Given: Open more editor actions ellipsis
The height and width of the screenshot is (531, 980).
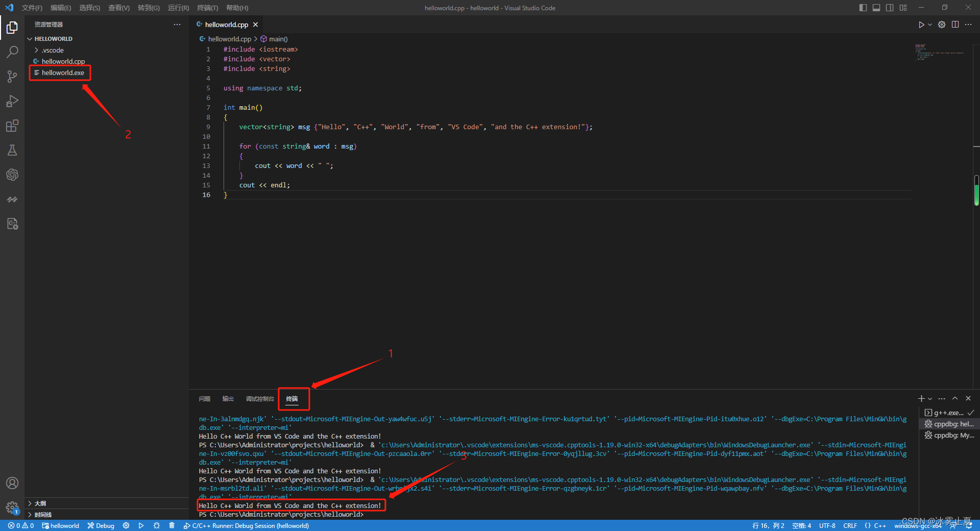Looking at the screenshot, I should (968, 25).
